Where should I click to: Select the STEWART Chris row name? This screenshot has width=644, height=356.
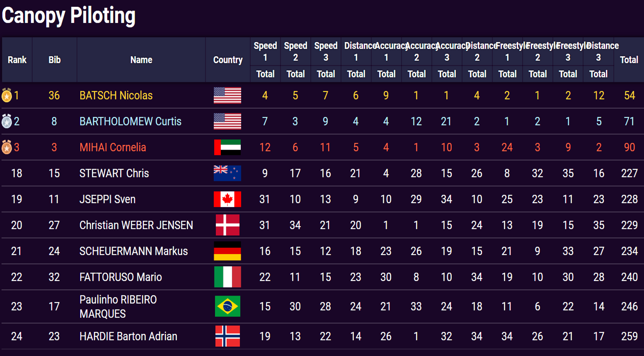(114, 173)
